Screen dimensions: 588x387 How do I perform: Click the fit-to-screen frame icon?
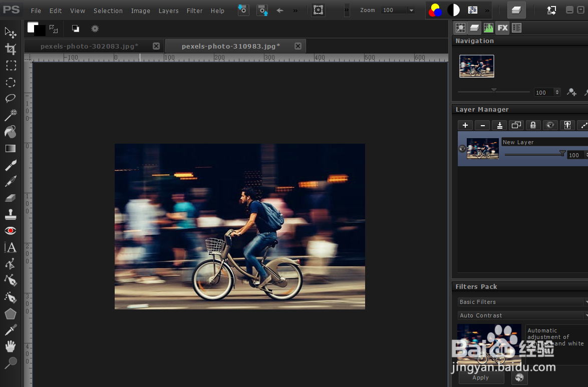[319, 10]
